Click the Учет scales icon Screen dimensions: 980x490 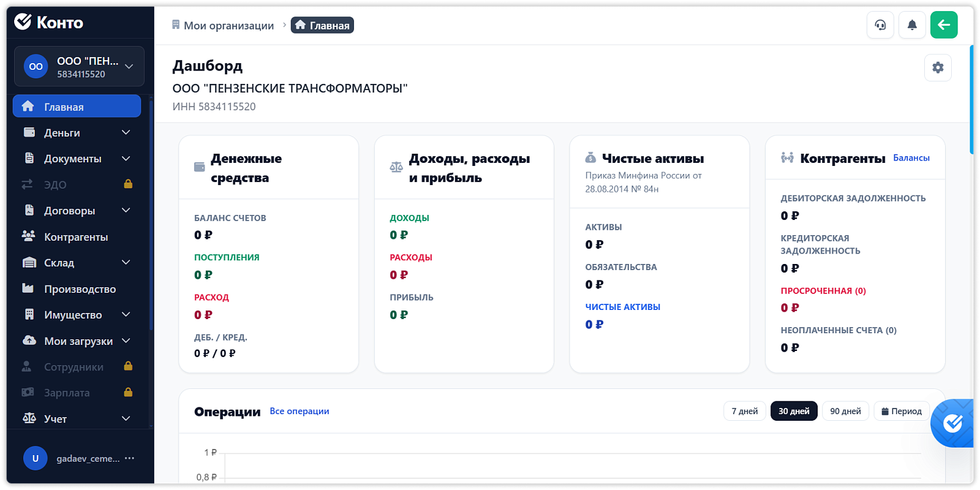29,418
